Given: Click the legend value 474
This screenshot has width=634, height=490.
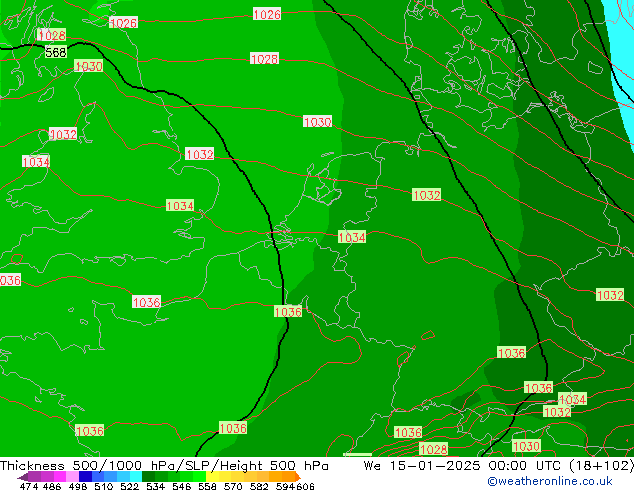Looking at the screenshot, I should [x=29, y=486].
